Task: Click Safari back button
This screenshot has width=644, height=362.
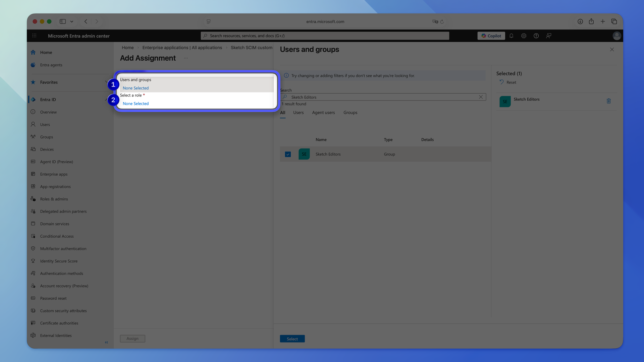Action: 86,21
